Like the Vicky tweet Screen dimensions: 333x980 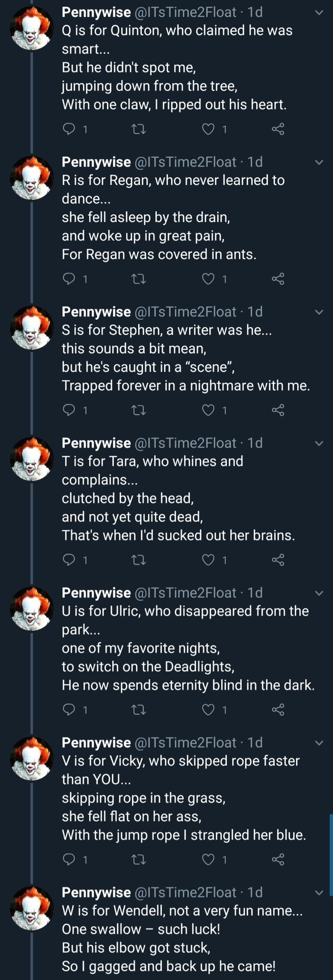click(x=208, y=860)
